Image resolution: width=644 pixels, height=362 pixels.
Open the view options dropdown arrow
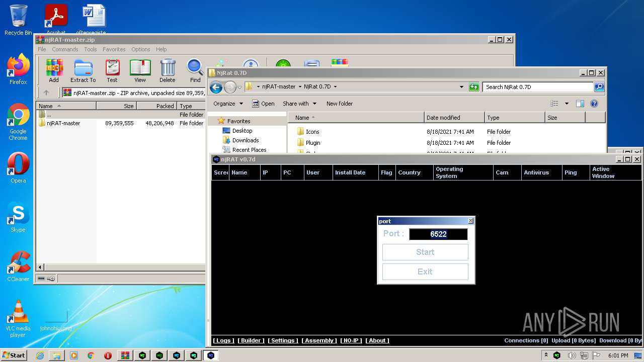point(567,104)
